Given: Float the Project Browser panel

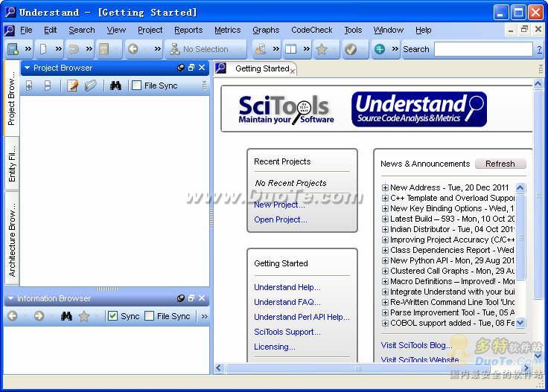Looking at the screenshot, I should click(x=191, y=68).
